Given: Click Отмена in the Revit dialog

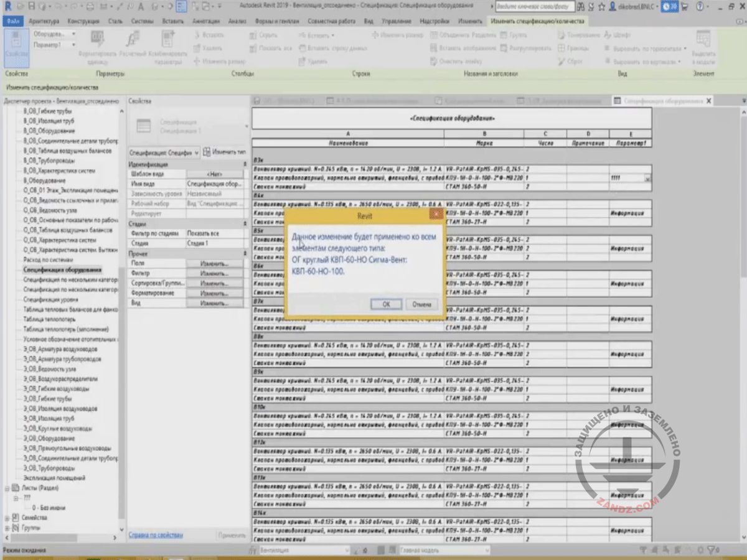Looking at the screenshot, I should click(421, 304).
